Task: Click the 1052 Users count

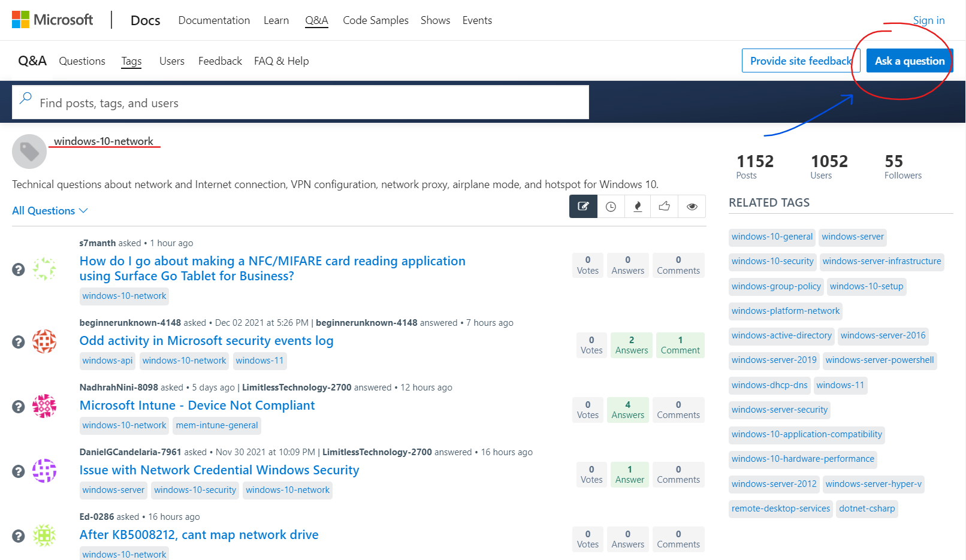Action: coord(829,166)
